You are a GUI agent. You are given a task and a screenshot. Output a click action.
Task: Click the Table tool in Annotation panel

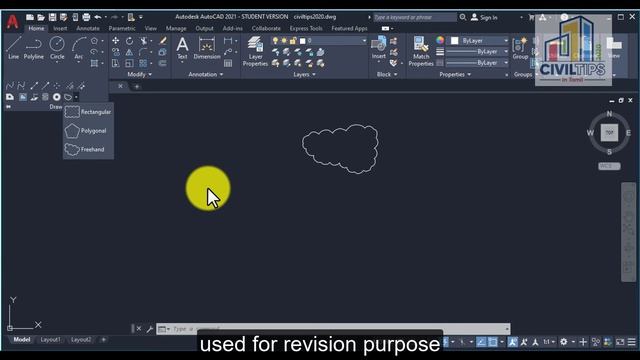(x=228, y=63)
